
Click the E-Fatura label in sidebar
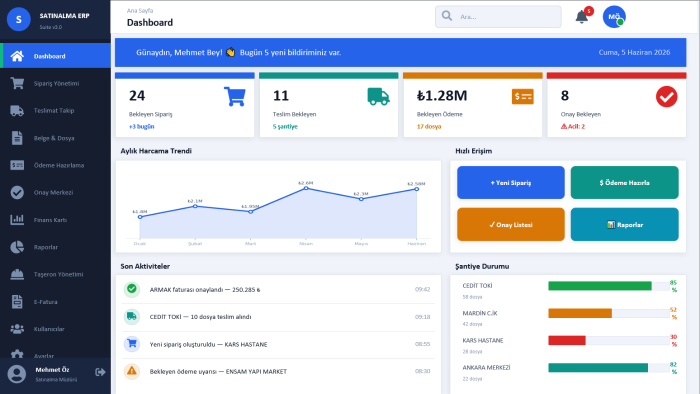point(46,302)
